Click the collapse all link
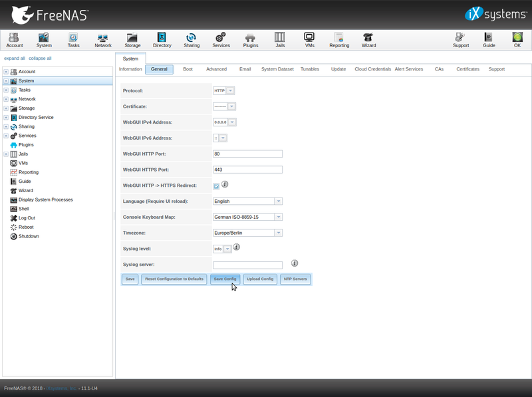The image size is (532, 397). point(40,59)
